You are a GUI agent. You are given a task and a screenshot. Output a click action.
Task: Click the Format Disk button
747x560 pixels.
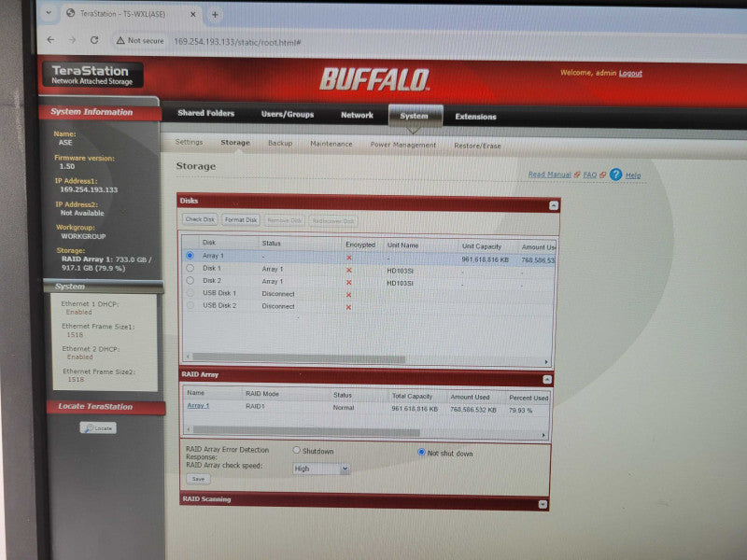[241, 220]
